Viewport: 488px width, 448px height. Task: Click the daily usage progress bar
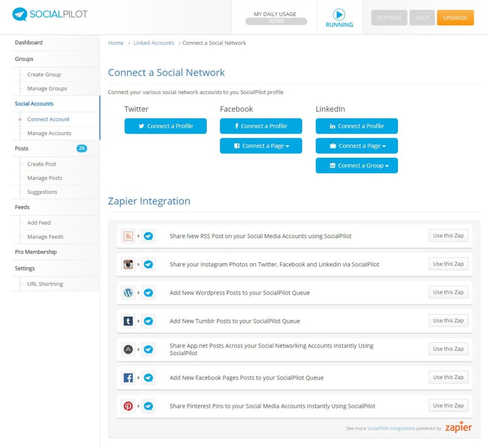275,20
